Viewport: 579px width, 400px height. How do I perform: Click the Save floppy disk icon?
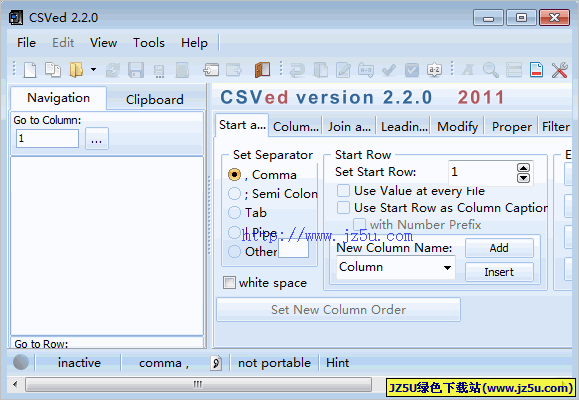pyautogui.click(x=136, y=69)
